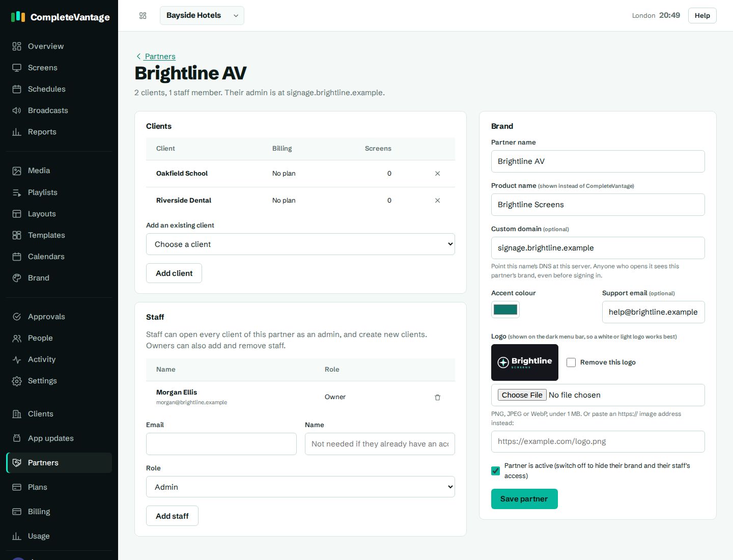Image resolution: width=733 pixels, height=560 pixels.
Task: Open the Playlists menu item
Action: coord(59,192)
